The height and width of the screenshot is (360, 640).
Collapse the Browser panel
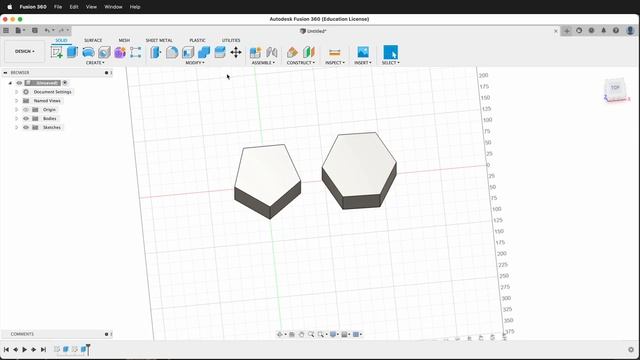(x=5, y=73)
